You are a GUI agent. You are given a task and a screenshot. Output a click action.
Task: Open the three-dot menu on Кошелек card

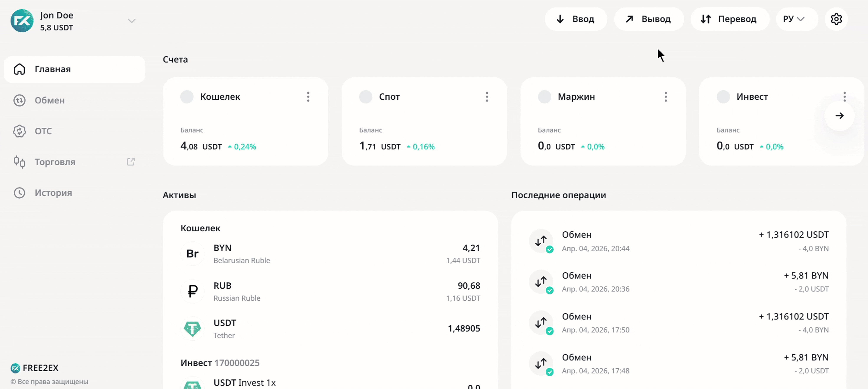pyautogui.click(x=308, y=97)
